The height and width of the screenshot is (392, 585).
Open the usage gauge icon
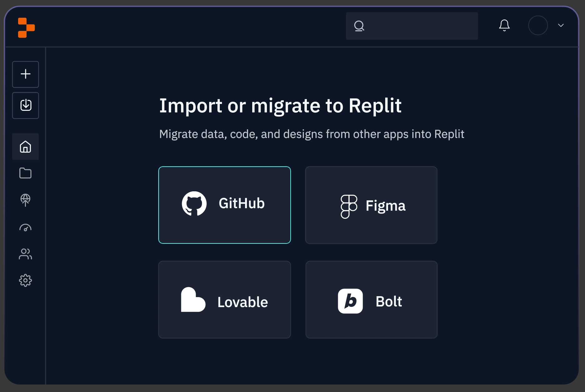(26, 228)
